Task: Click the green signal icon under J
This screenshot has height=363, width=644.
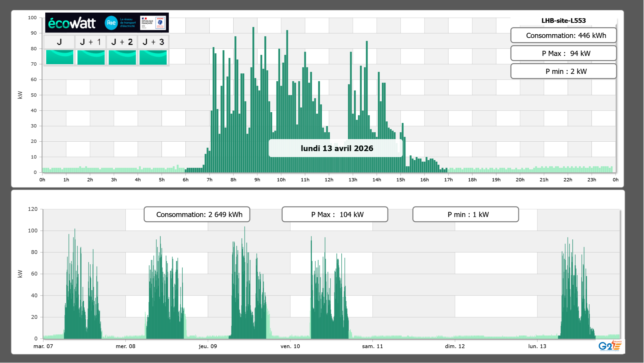Action: coord(60,57)
